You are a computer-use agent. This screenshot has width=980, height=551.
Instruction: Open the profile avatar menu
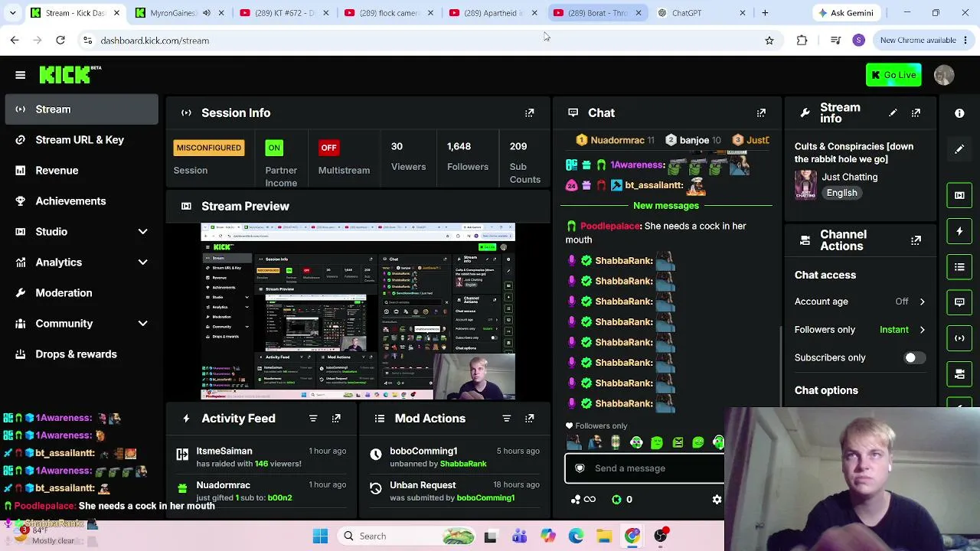click(944, 75)
